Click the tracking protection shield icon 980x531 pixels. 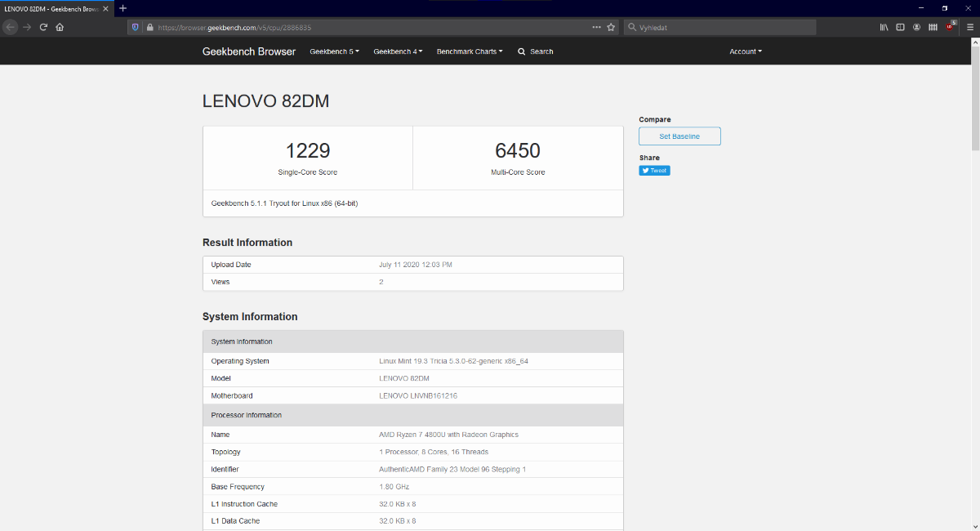coord(136,27)
